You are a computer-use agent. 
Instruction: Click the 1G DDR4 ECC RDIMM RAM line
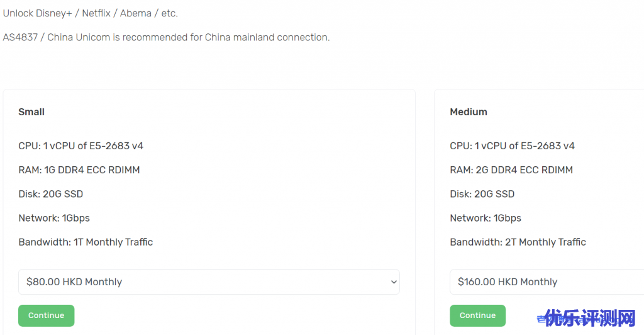pyautogui.click(x=79, y=170)
